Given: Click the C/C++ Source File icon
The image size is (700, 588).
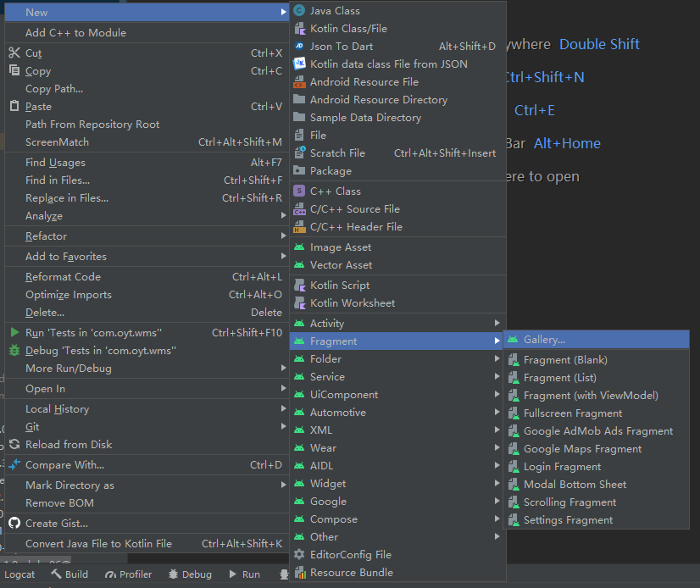Looking at the screenshot, I should (x=299, y=209).
